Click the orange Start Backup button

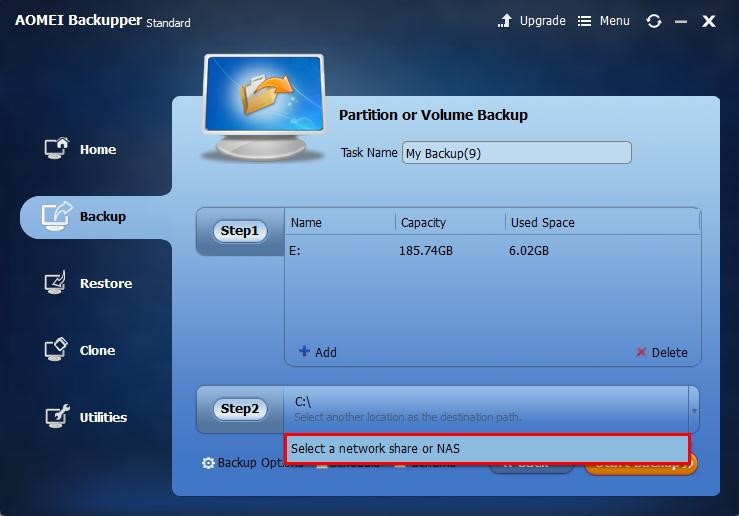point(641,464)
